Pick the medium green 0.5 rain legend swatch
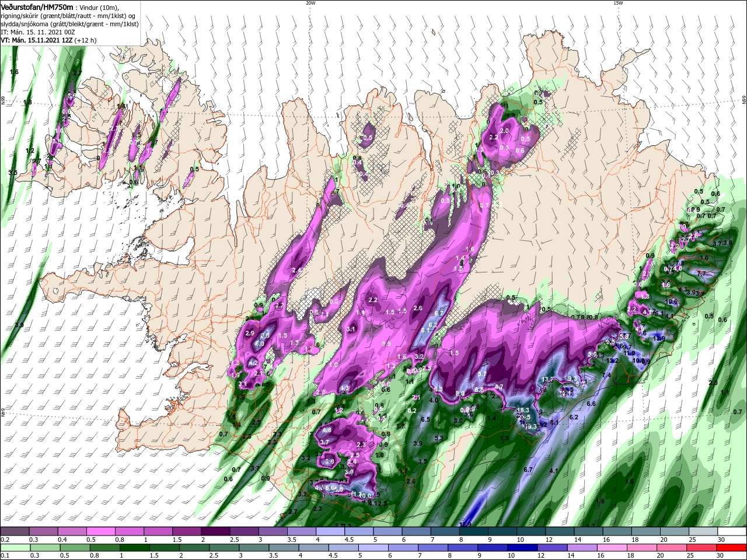The width and height of the screenshot is (747, 560). [75, 548]
